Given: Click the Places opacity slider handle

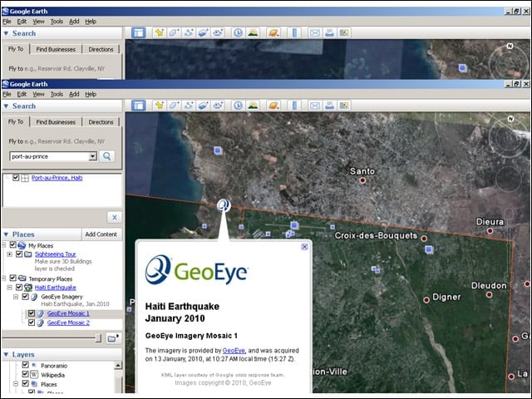Looking at the screenshot, I should (98, 338).
